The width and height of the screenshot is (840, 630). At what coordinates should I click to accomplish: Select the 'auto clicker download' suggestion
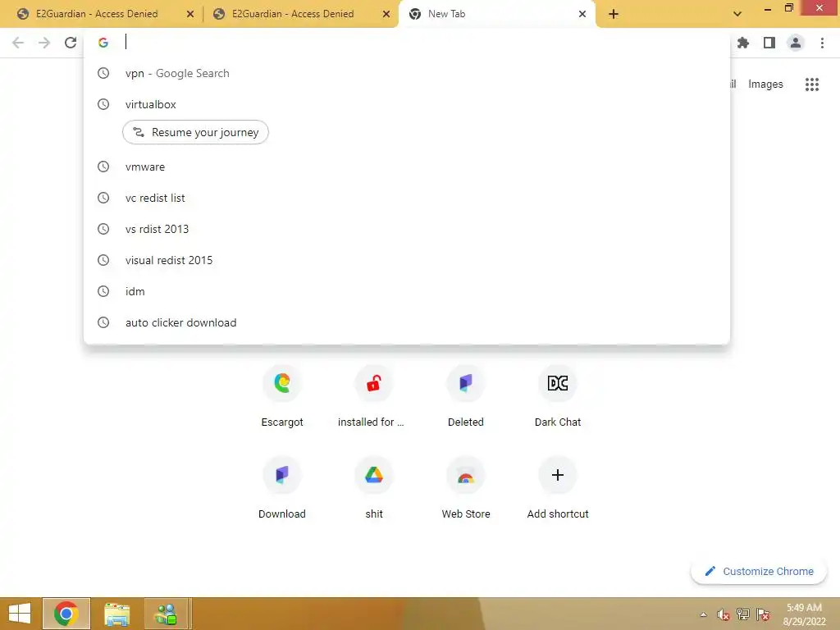[x=407, y=322]
